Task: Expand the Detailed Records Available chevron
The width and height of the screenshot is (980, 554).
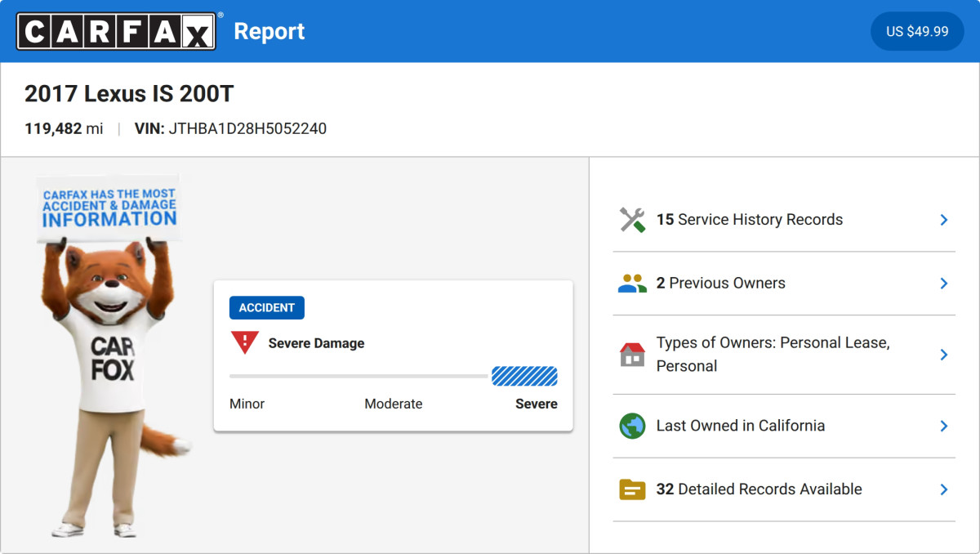Action: 944,489
